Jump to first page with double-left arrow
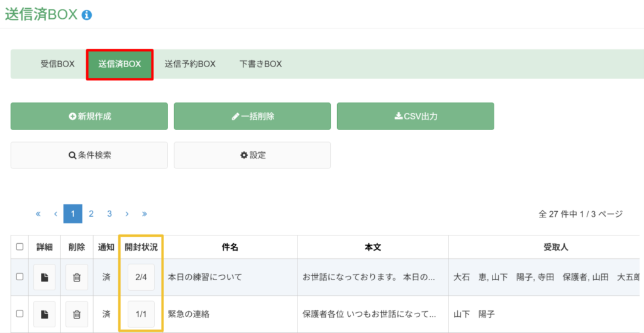The image size is (644, 333). click(38, 214)
